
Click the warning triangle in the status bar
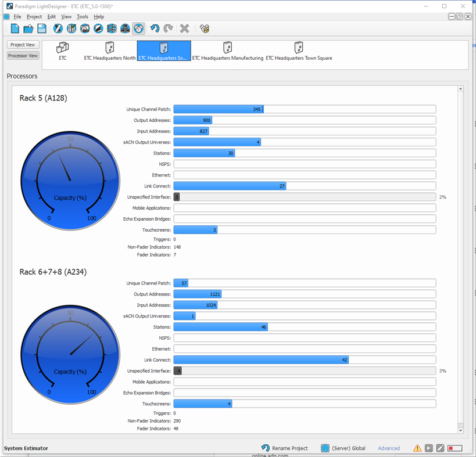[417, 448]
